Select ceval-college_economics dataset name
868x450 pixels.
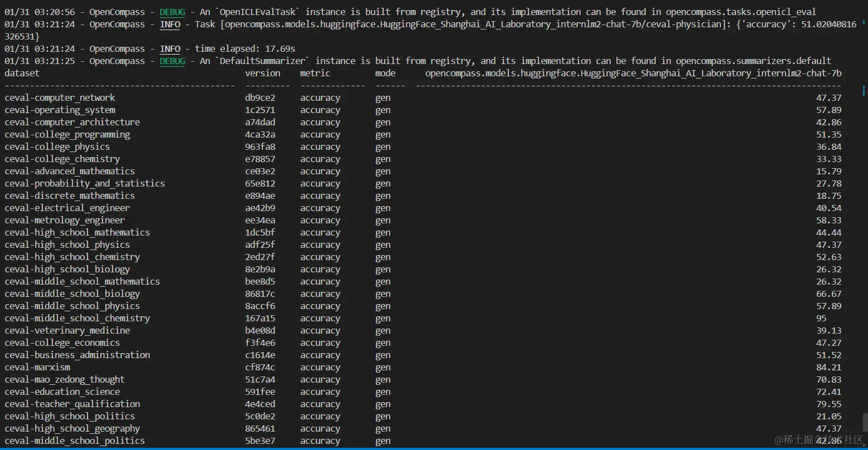(62, 343)
